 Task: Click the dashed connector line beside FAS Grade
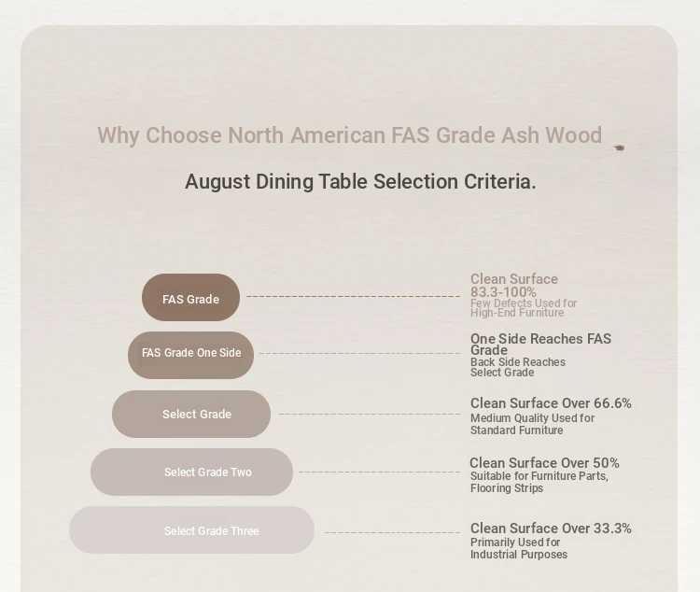353,297
